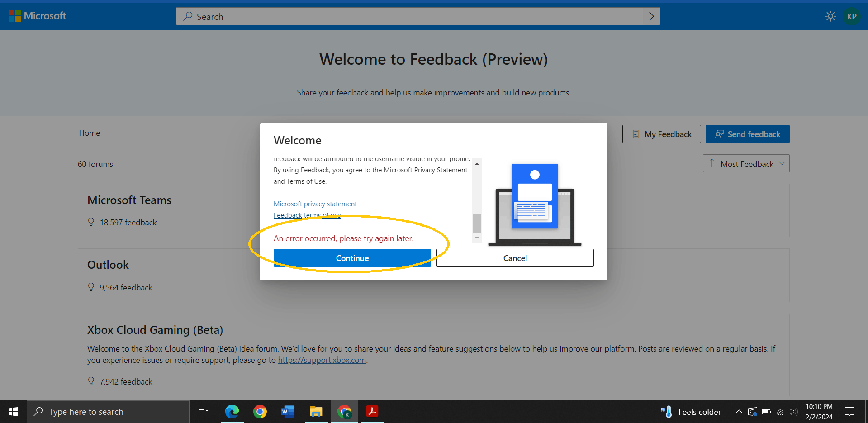Open the Wi-Fi network tray icon
This screenshot has width=868, height=423.
click(x=780, y=412)
